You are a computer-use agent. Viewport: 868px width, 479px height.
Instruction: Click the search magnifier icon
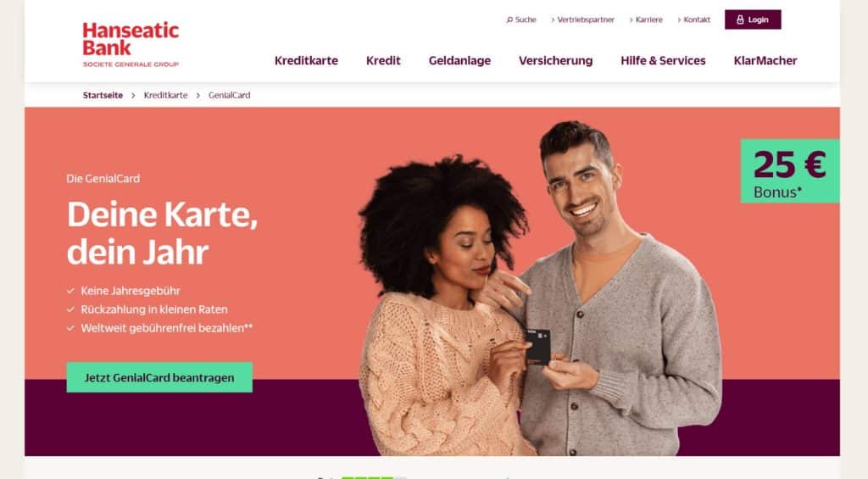[509, 20]
